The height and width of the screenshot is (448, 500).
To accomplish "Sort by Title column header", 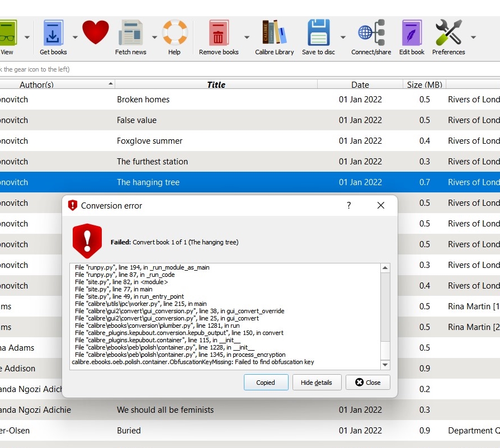I will [216, 84].
